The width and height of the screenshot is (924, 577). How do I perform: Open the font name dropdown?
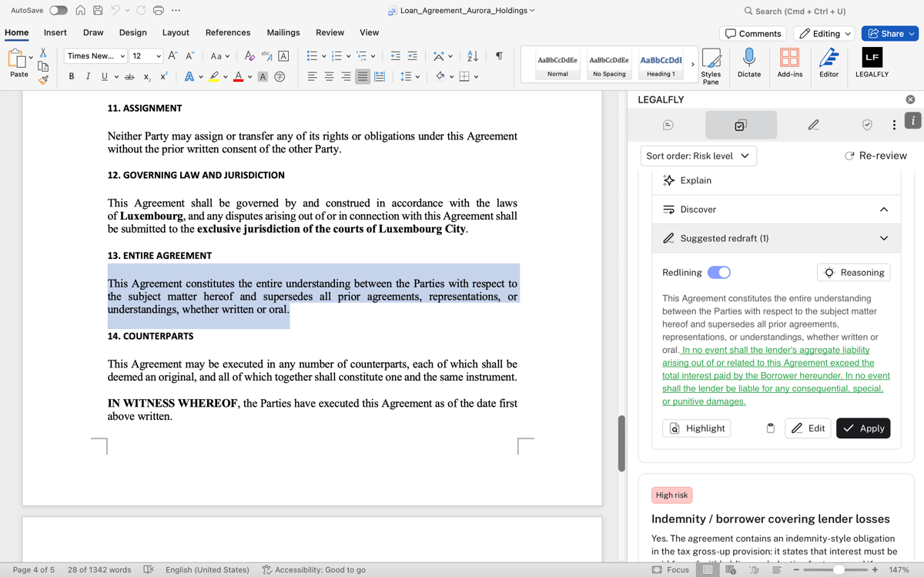pos(122,56)
